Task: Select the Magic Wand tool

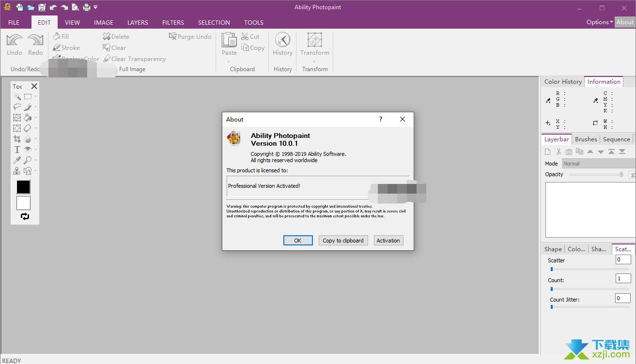Action: pyautogui.click(x=17, y=96)
